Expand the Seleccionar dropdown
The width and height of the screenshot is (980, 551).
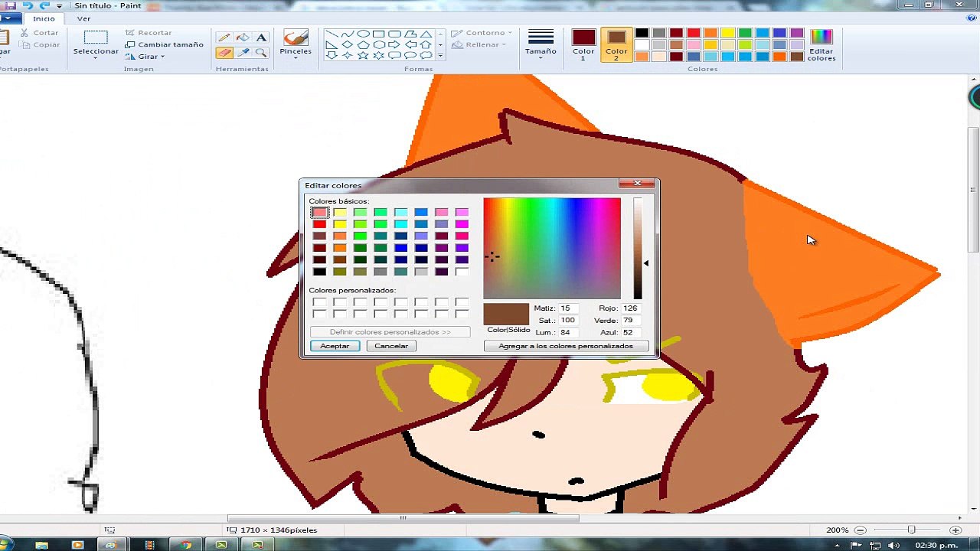(x=96, y=58)
